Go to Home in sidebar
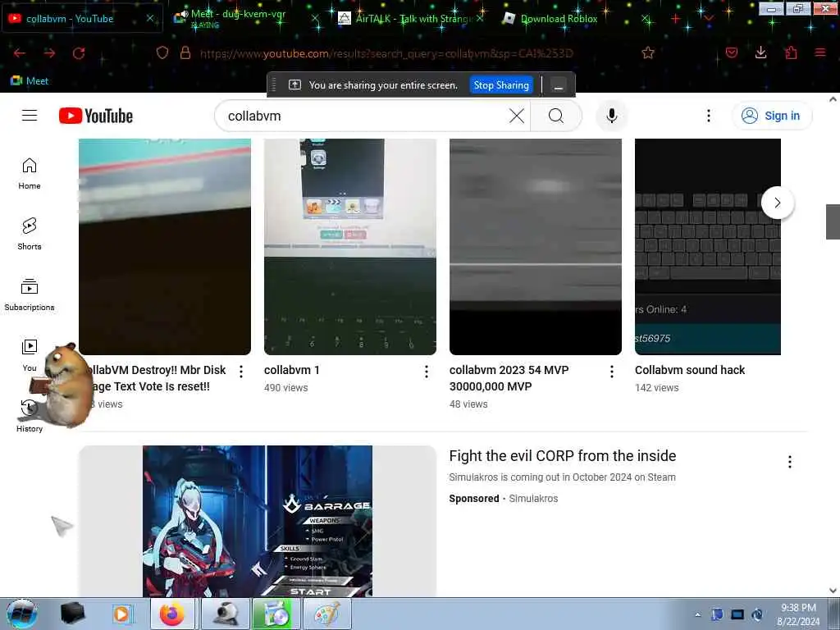Viewport: 840px width, 630px height. pos(30,174)
